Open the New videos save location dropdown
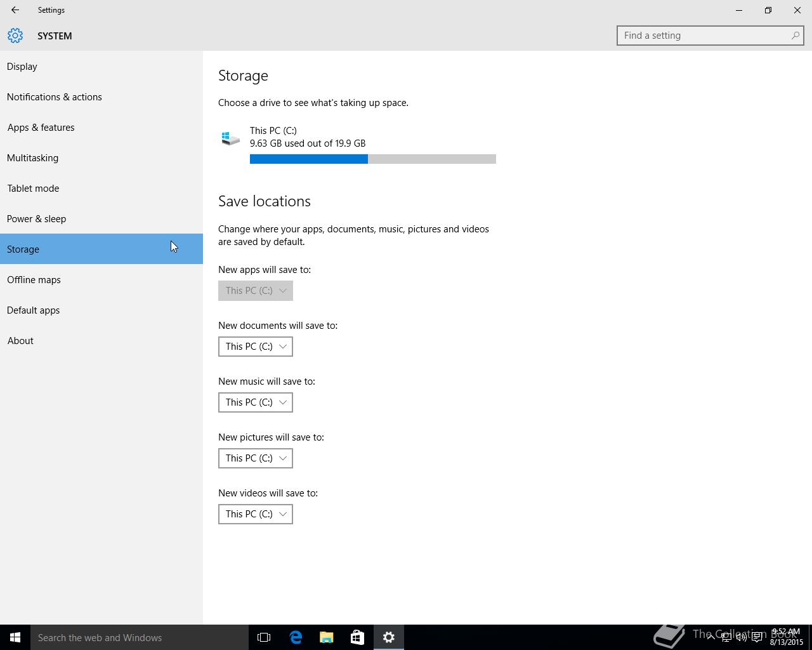Image resolution: width=812 pixels, height=650 pixels. pyautogui.click(x=256, y=514)
